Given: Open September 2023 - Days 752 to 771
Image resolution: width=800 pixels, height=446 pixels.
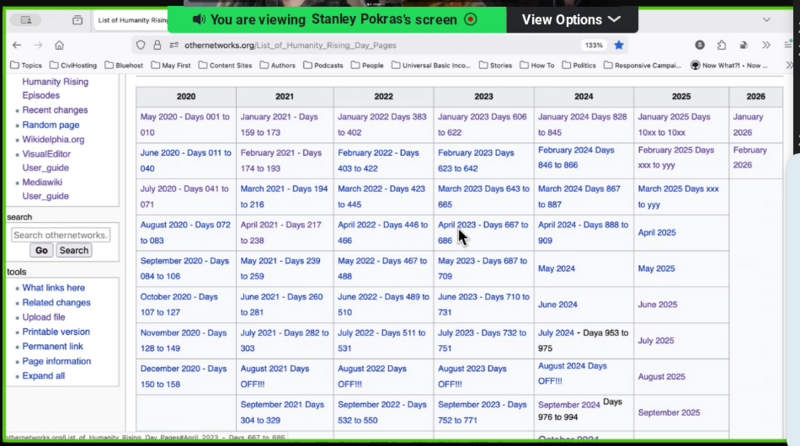Looking at the screenshot, I should point(482,412).
